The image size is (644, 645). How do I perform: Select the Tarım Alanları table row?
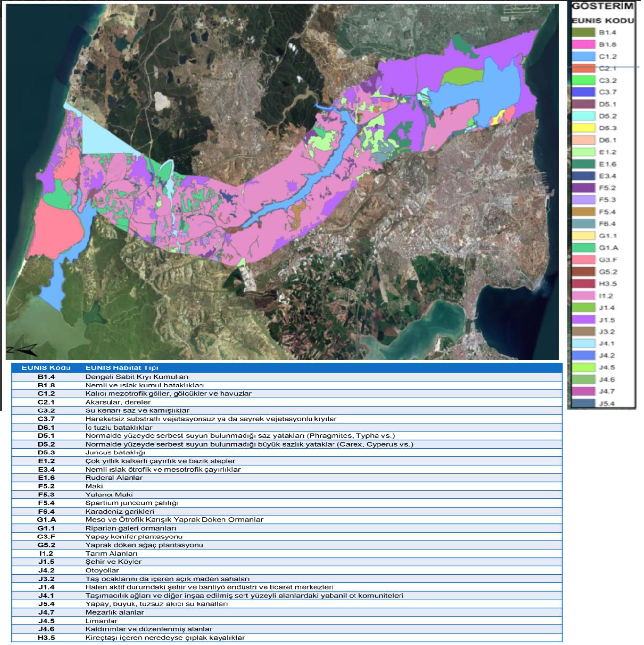coord(287,554)
